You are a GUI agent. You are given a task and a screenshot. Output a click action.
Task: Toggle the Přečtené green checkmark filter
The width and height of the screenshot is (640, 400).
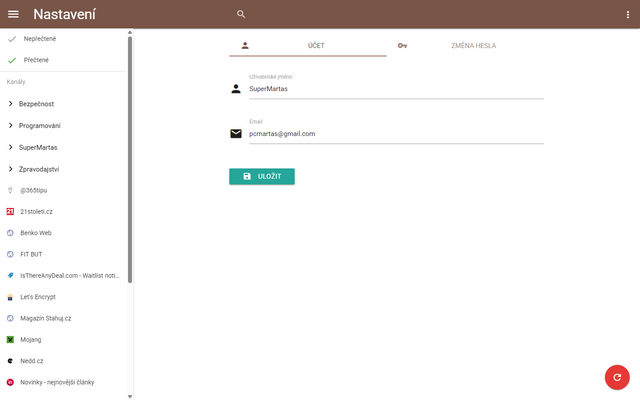point(12,60)
